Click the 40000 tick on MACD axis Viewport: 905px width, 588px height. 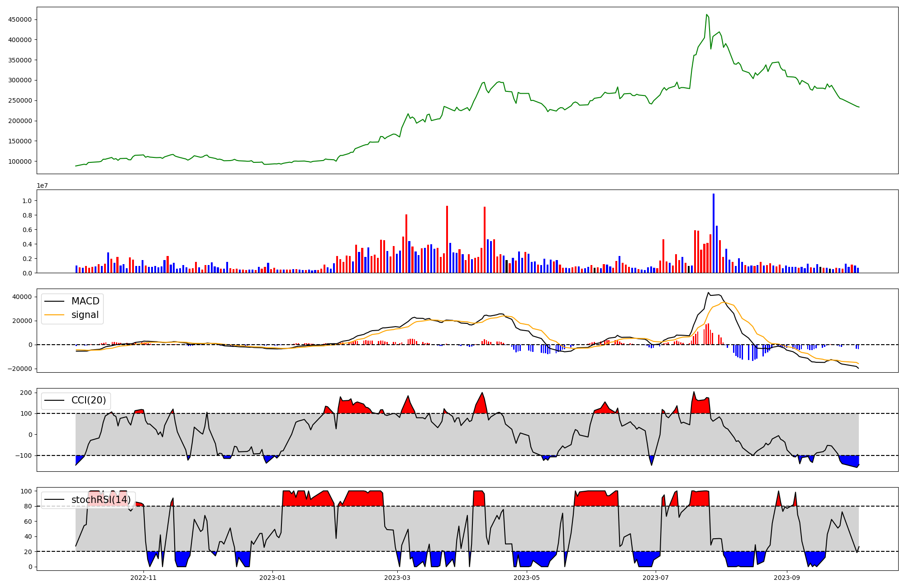click(22, 297)
